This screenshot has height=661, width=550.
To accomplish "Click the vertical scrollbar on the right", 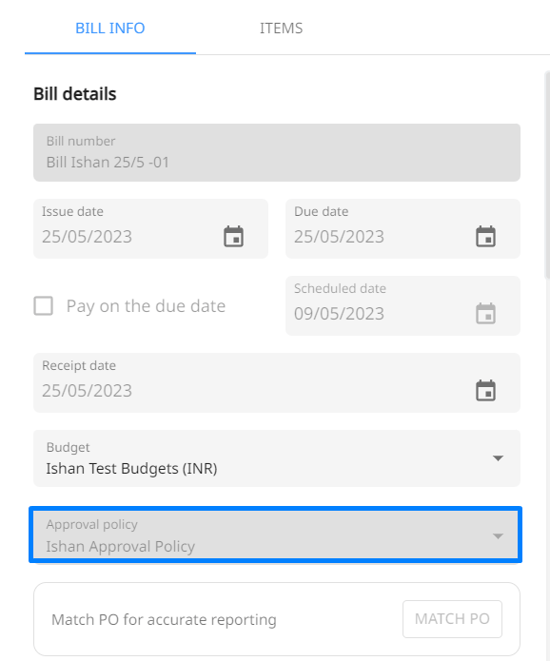I will coord(547,175).
